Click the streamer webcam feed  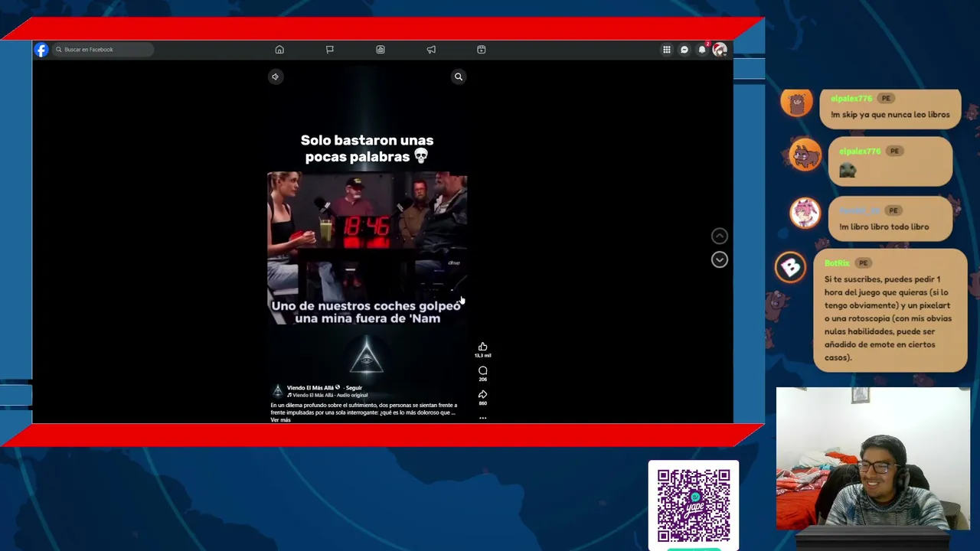point(873,458)
